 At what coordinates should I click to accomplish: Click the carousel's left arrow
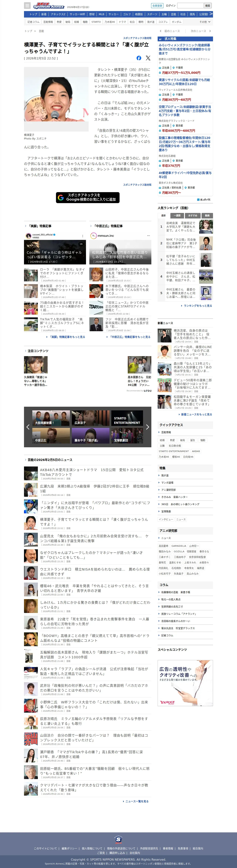tap(28, 427)
